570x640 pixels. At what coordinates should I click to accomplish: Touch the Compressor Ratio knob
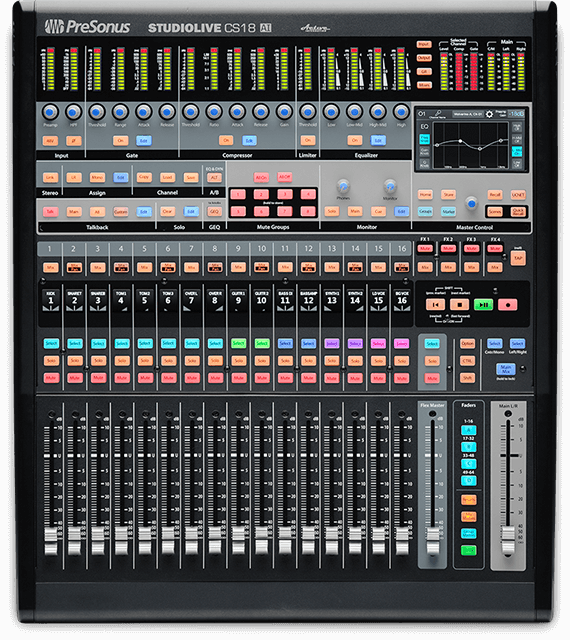click(214, 111)
